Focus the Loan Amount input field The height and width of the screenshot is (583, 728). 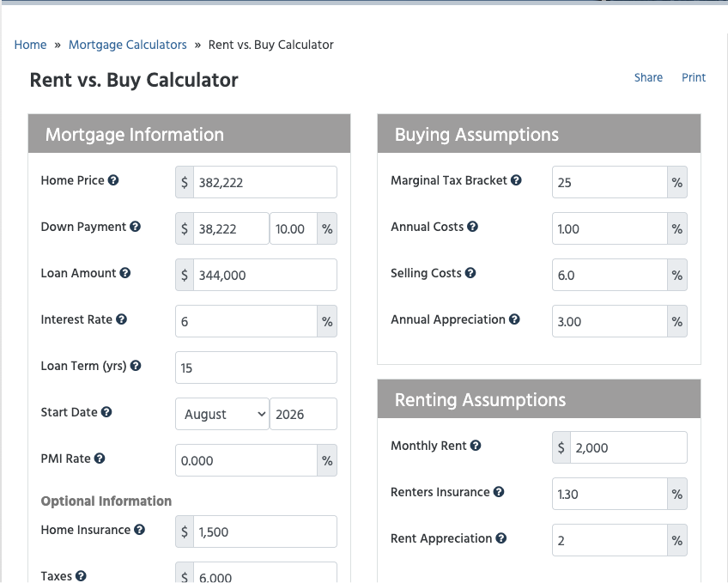[x=265, y=275]
